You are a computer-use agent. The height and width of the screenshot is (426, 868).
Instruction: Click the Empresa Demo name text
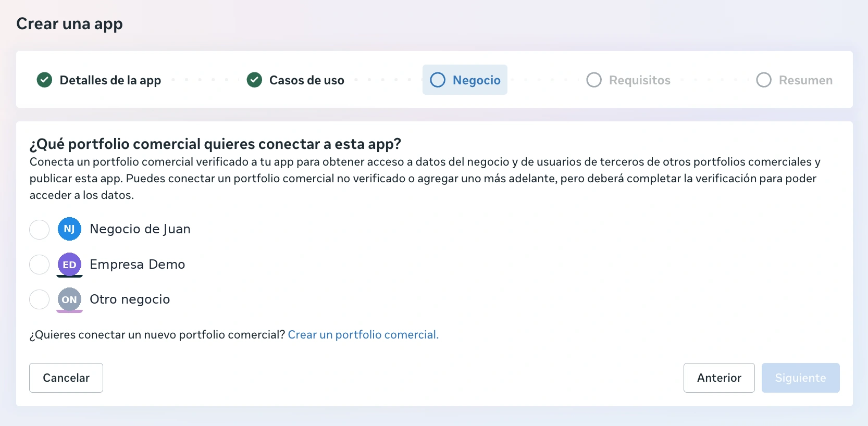coord(138,265)
